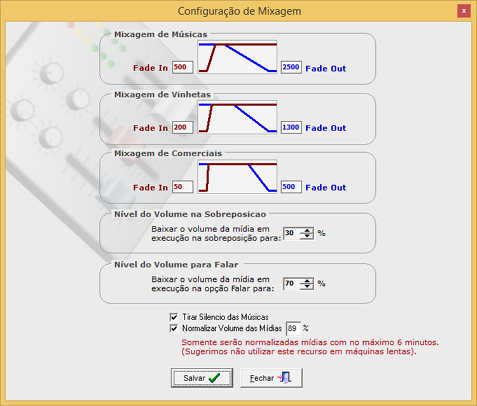Click the Músicas Fade Out field
This screenshot has width=477, height=406.
tap(291, 67)
